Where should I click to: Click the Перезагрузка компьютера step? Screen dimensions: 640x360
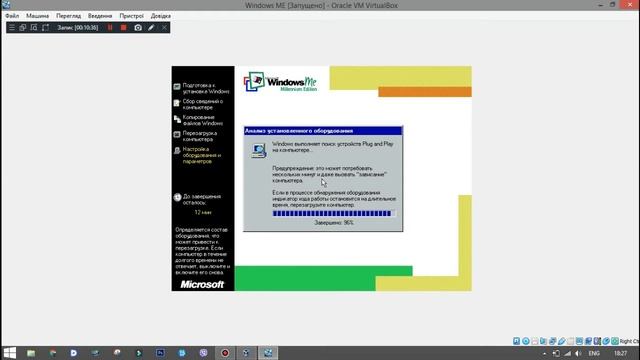(x=200, y=136)
